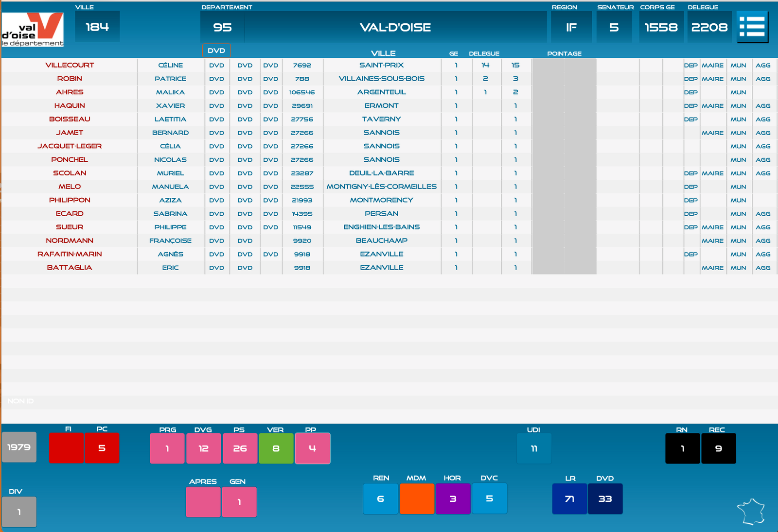This screenshot has width=778, height=532.
Task: Click the DVD party tile showing 33
Action: pyautogui.click(x=605, y=498)
